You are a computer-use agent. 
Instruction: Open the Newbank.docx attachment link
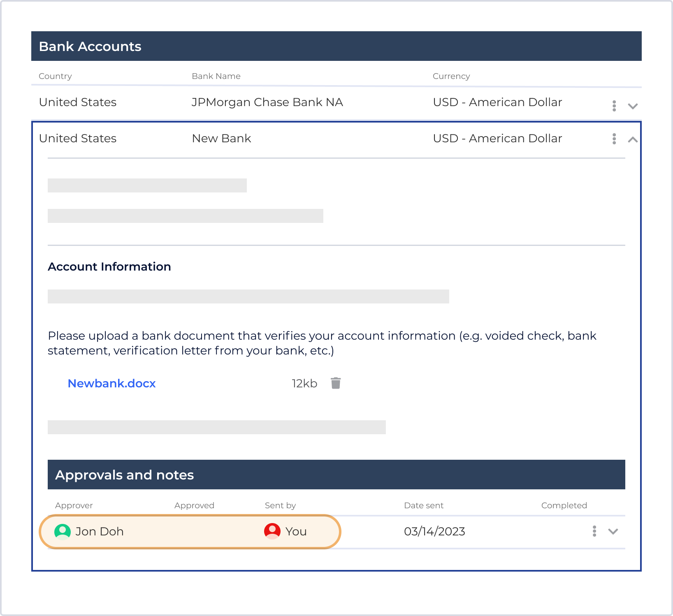coord(111,383)
